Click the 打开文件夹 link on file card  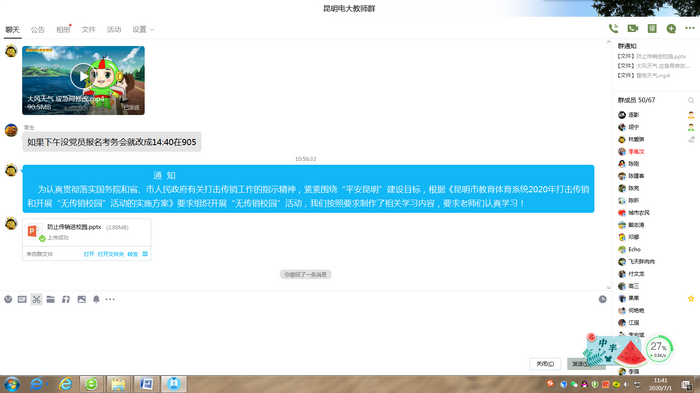(x=111, y=254)
